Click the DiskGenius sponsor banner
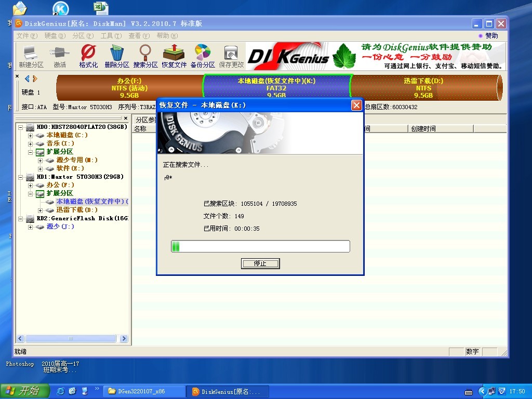Screen dimensions: 532x399 pyautogui.click(x=376, y=56)
